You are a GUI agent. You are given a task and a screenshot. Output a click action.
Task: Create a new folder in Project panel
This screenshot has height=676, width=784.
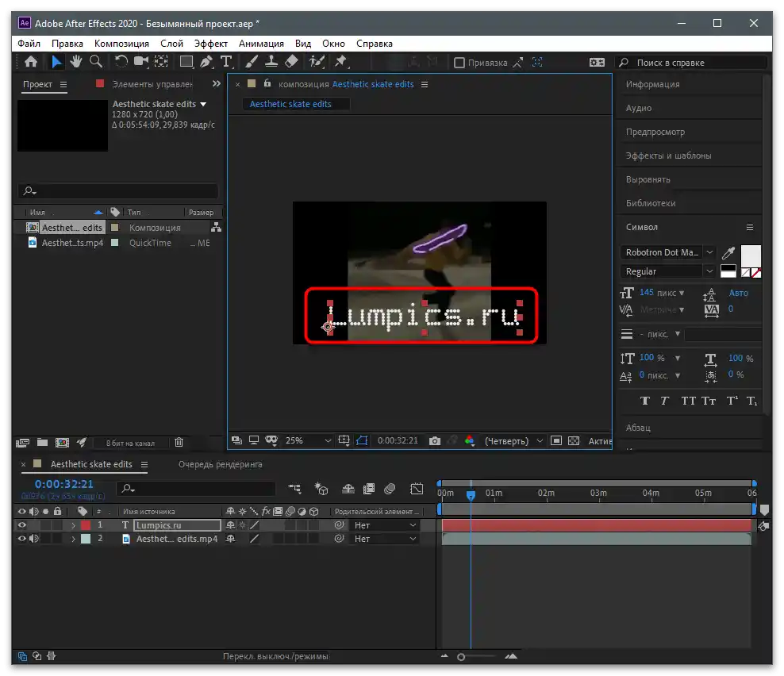point(43,443)
